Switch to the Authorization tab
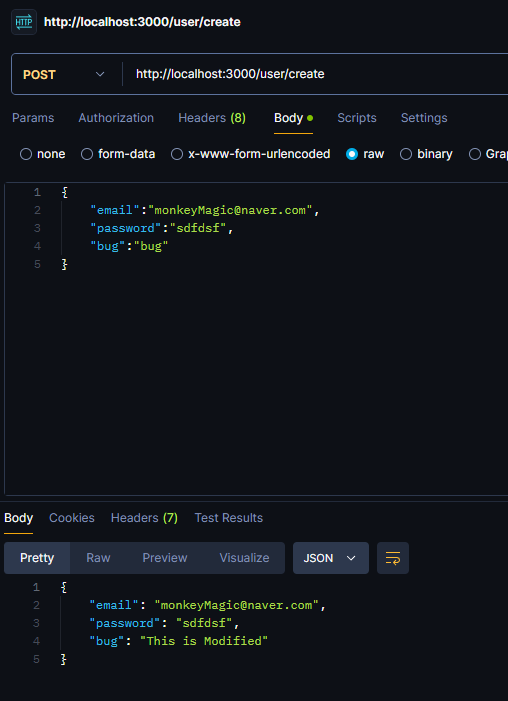The image size is (508, 701). [x=116, y=118]
